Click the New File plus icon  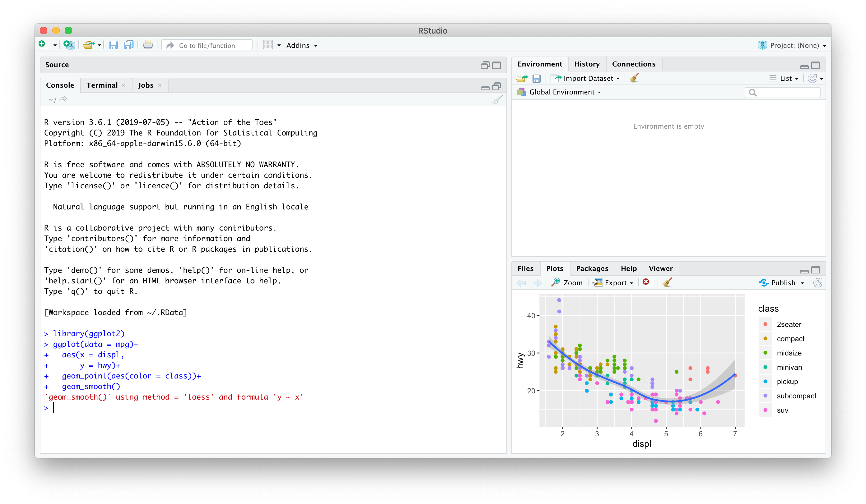click(42, 45)
